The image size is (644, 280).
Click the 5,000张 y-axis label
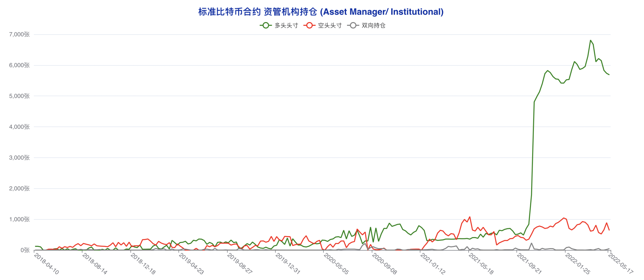pos(19,96)
